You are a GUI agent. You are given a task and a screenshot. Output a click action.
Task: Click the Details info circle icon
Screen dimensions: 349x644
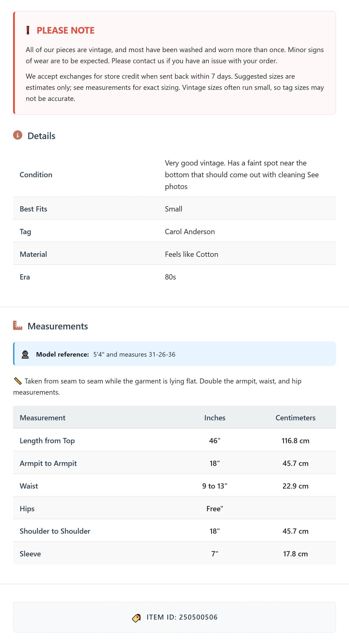(x=18, y=135)
